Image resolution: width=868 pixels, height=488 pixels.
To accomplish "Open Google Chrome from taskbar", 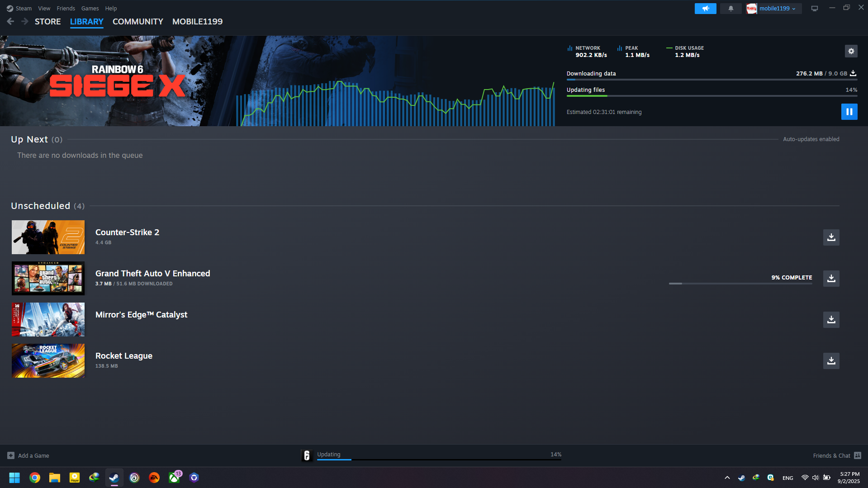I will (35, 478).
